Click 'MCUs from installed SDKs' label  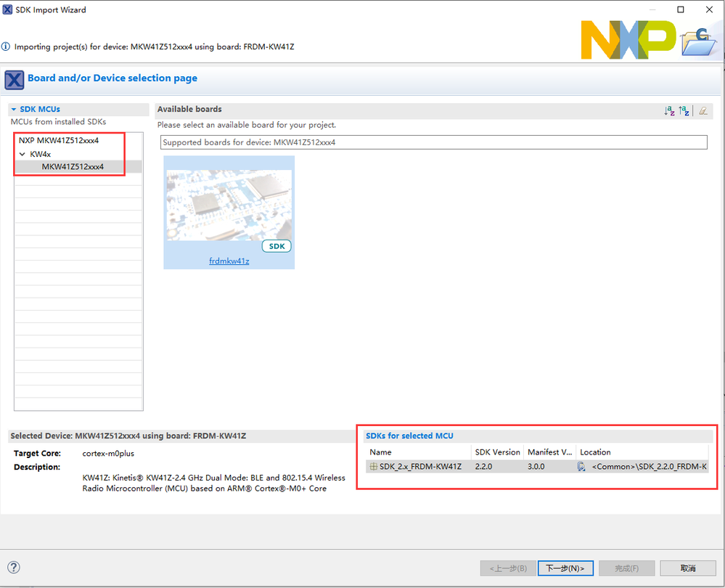tap(58, 122)
